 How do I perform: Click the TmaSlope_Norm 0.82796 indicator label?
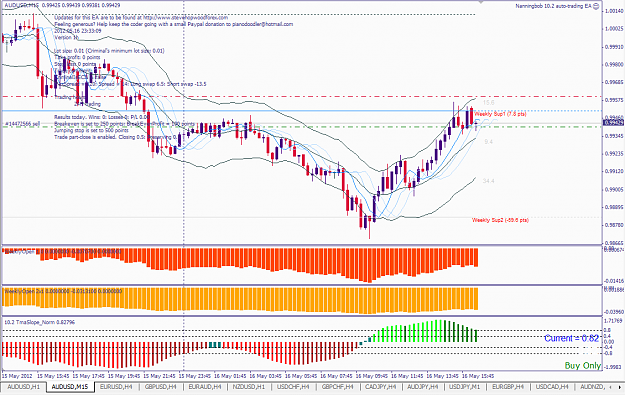tap(39, 322)
